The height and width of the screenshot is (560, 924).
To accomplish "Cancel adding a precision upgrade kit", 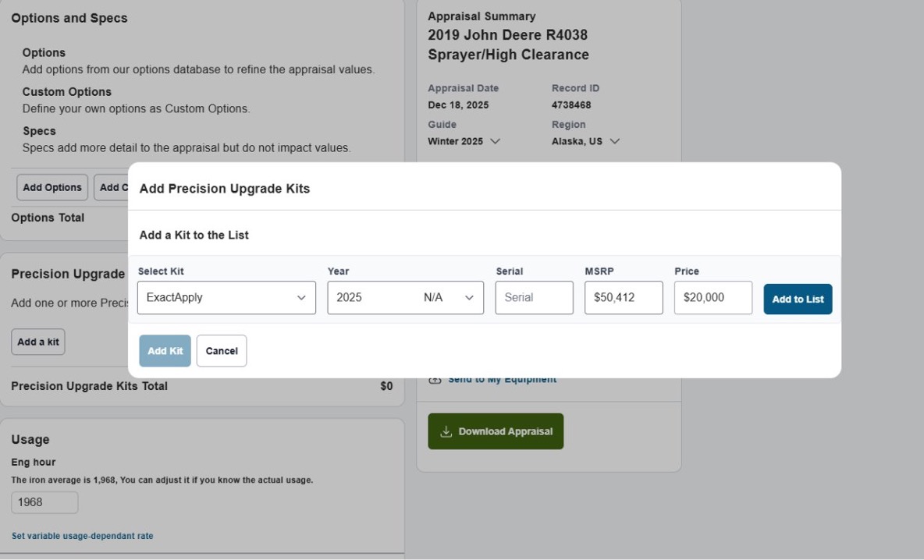I will 222,350.
